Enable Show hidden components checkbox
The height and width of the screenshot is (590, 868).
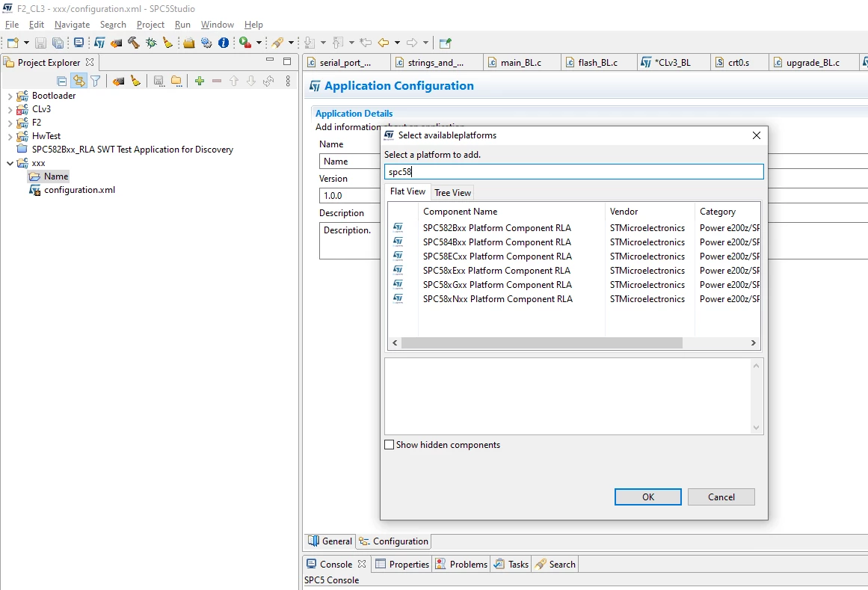(x=390, y=444)
